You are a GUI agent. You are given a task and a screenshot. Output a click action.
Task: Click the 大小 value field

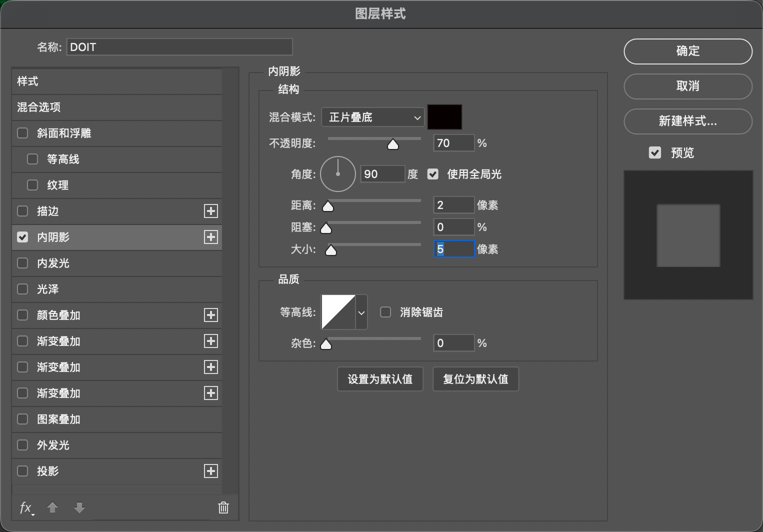pyautogui.click(x=453, y=249)
